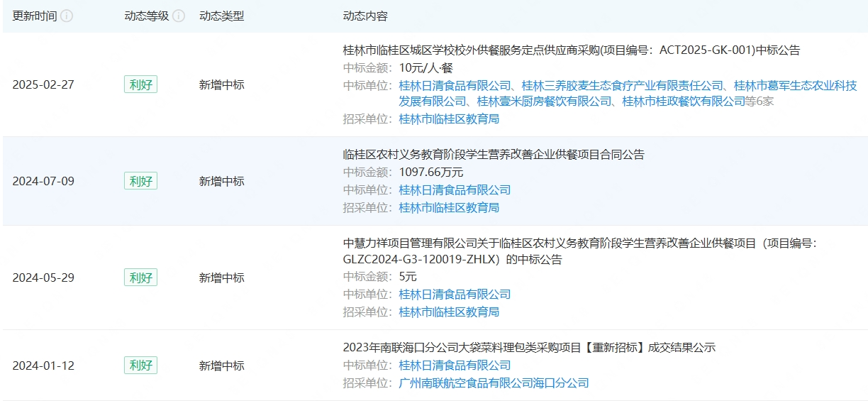Viewport: 868px width, 401px height.
Task: Open 广州南联航空食品有限公司海口分公司 link
Action: [x=494, y=383]
